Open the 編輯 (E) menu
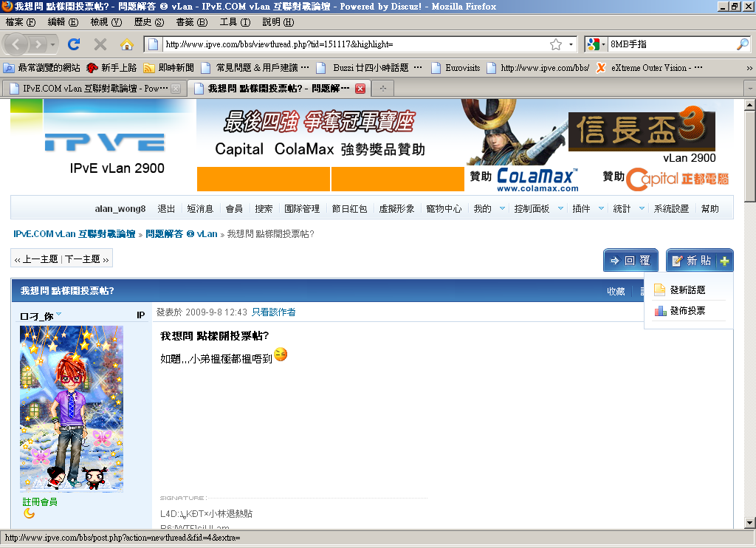The image size is (756, 548). [63, 22]
